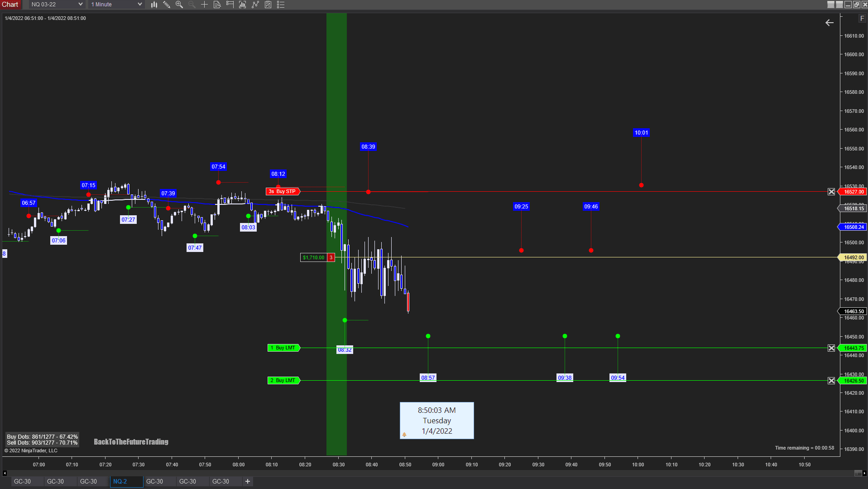The image size is (868, 489).
Task: Toggle the F fixed scale button
Action: coord(862,19)
